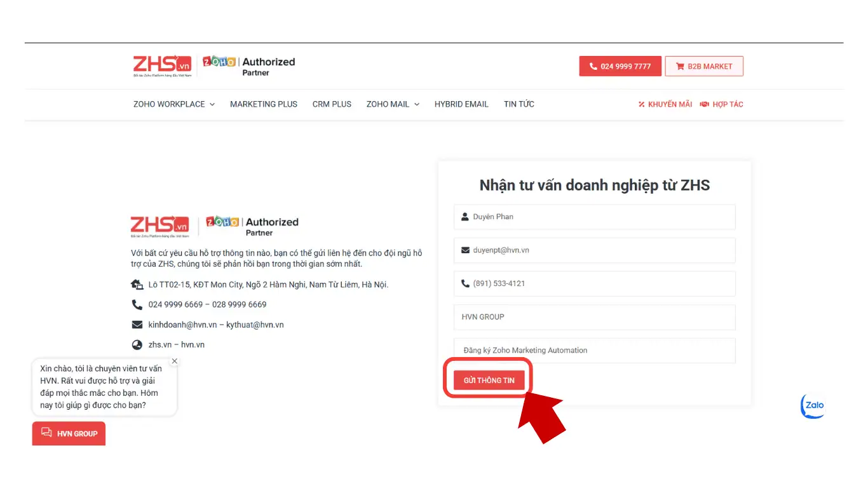Viewport: 868px width, 488px height.
Task: Click the envelope icon beside kinhdoanh@hvn.vn
Action: tap(137, 325)
